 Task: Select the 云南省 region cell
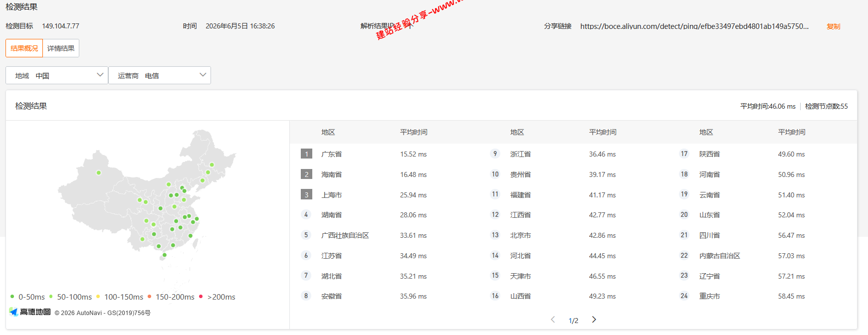click(710, 195)
